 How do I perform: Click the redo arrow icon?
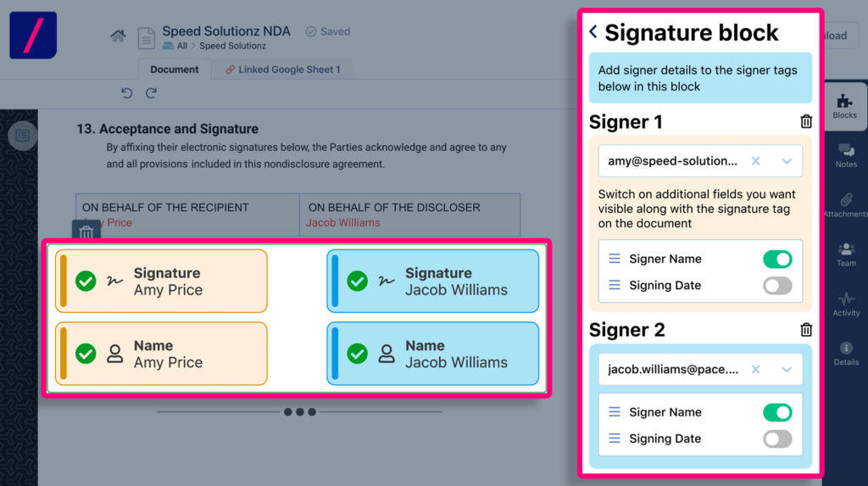point(151,92)
